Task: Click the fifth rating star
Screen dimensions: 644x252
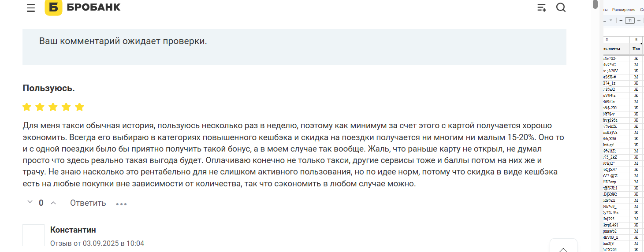Action: point(79,107)
